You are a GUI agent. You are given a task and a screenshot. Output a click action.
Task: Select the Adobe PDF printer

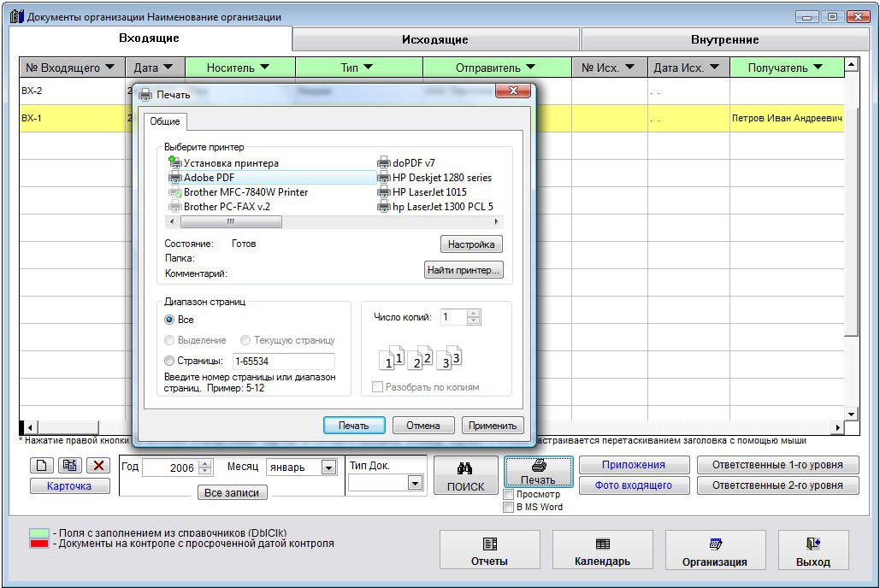coord(209,178)
